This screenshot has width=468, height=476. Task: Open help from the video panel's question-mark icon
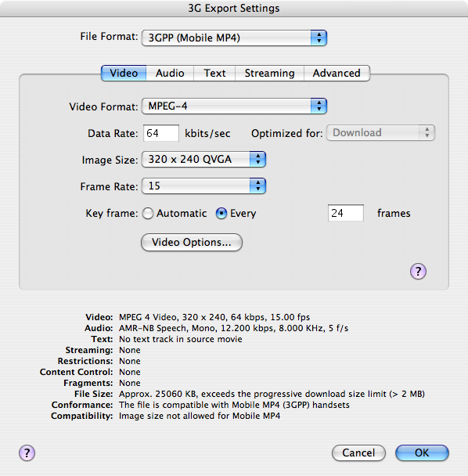pos(418,271)
